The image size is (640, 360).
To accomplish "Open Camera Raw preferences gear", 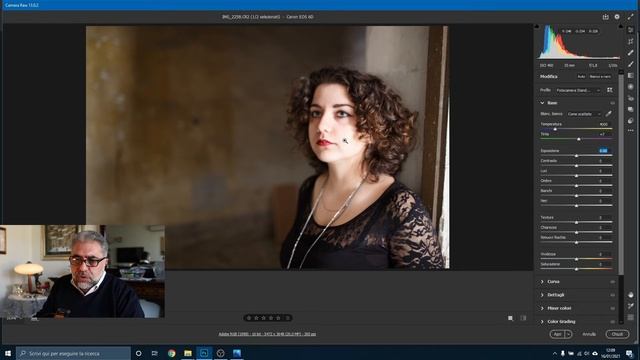I will [617, 17].
